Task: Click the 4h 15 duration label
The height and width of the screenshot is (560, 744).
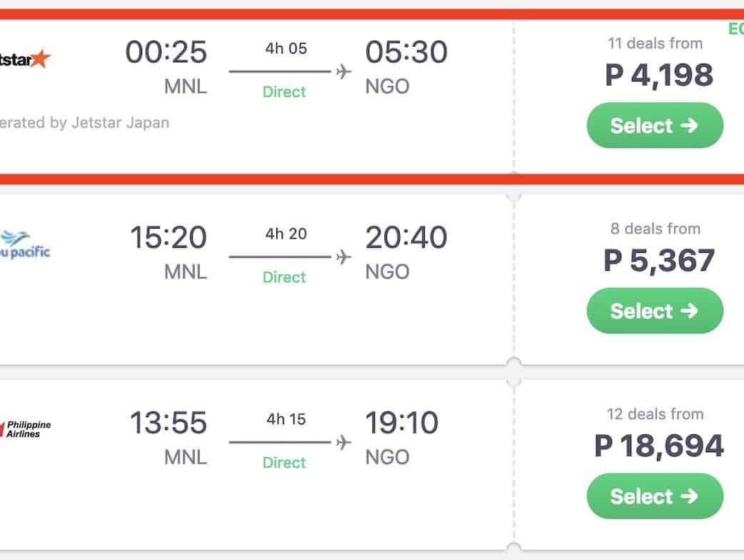Action: [286, 419]
